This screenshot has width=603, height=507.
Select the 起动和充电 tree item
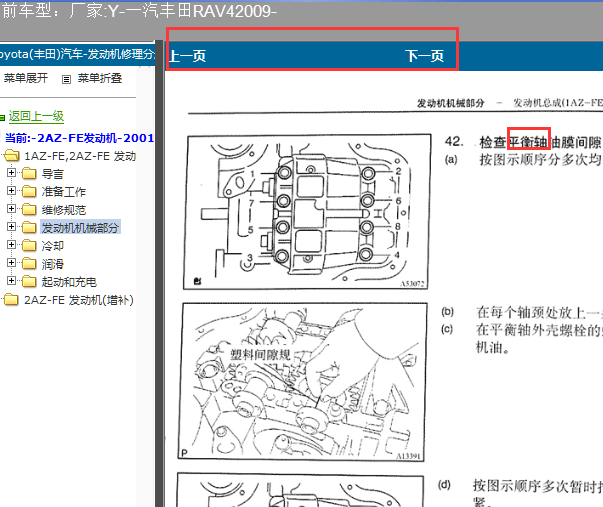pos(69,282)
